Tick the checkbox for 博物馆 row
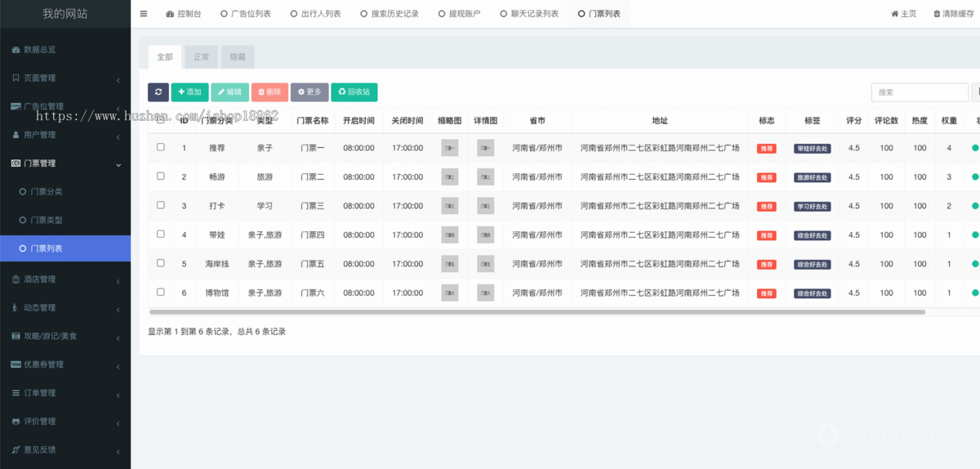980x469 pixels. point(161,292)
